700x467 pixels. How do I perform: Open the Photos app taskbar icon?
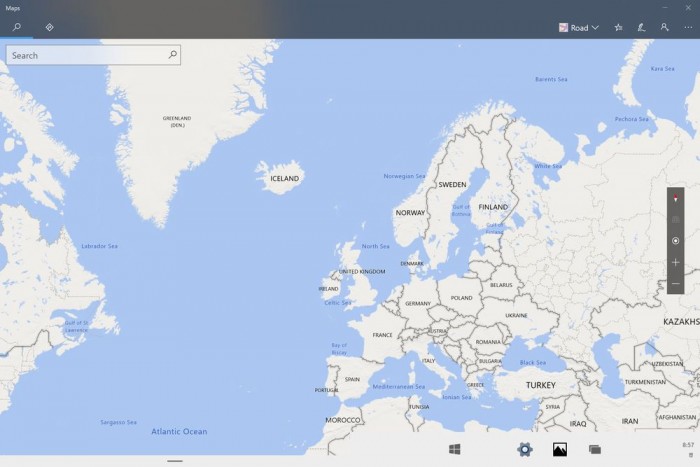(560, 449)
